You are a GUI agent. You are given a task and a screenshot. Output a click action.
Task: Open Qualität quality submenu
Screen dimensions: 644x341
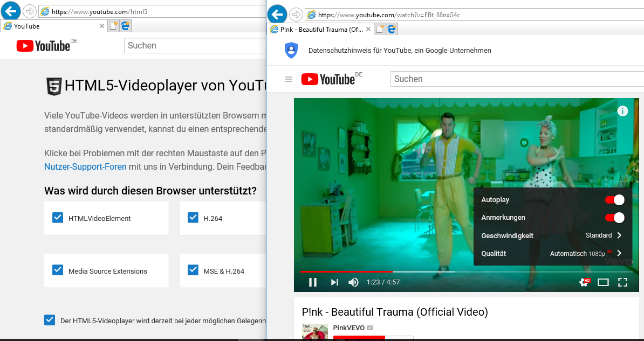pos(552,254)
